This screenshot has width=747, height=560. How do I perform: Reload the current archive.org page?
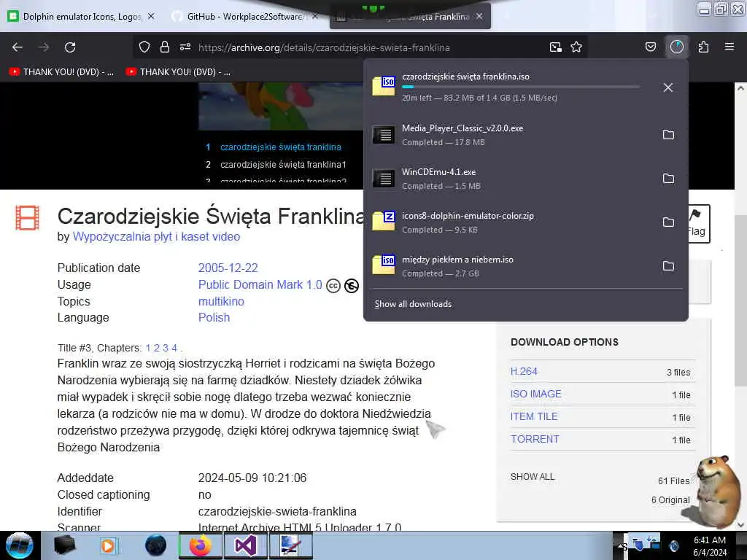70,47
